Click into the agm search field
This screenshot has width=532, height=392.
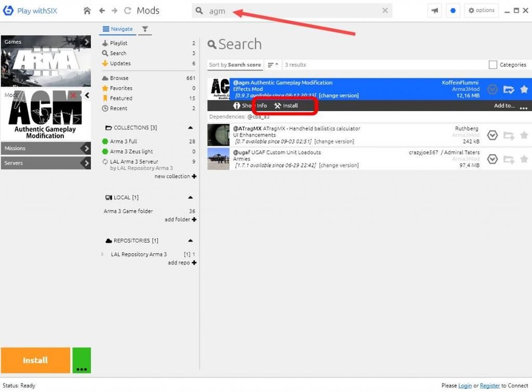click(x=292, y=11)
